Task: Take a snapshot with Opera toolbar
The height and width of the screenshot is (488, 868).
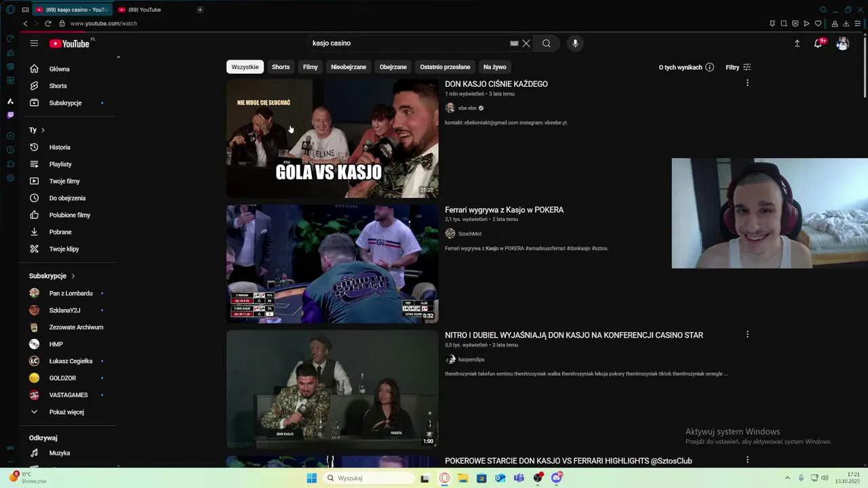Action: coord(784,23)
